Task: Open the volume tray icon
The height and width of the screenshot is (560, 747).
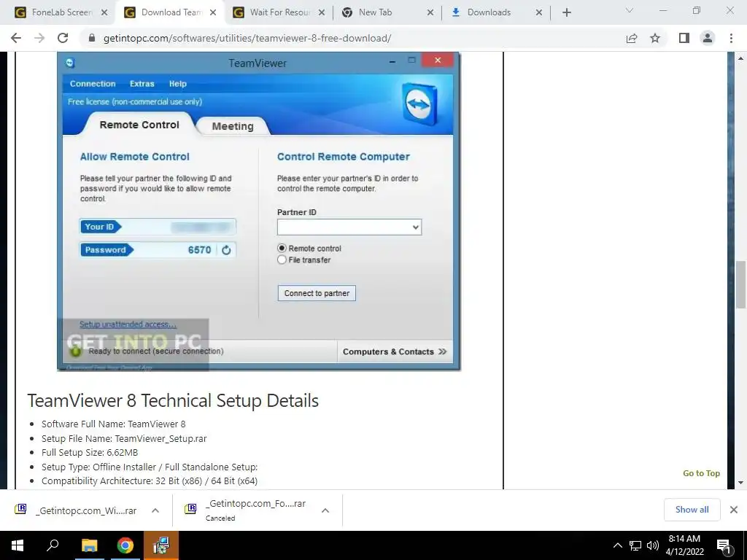Action: click(653, 545)
